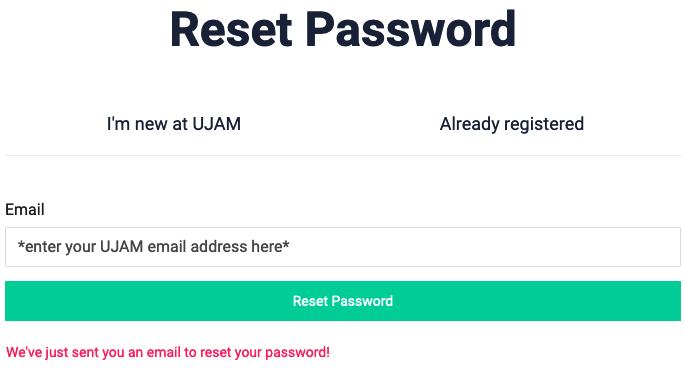685x373 pixels.
Task: Focus the Email input field
Action: [343, 247]
